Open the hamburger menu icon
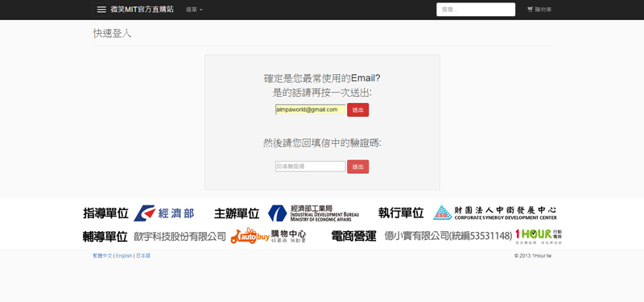 [101, 10]
